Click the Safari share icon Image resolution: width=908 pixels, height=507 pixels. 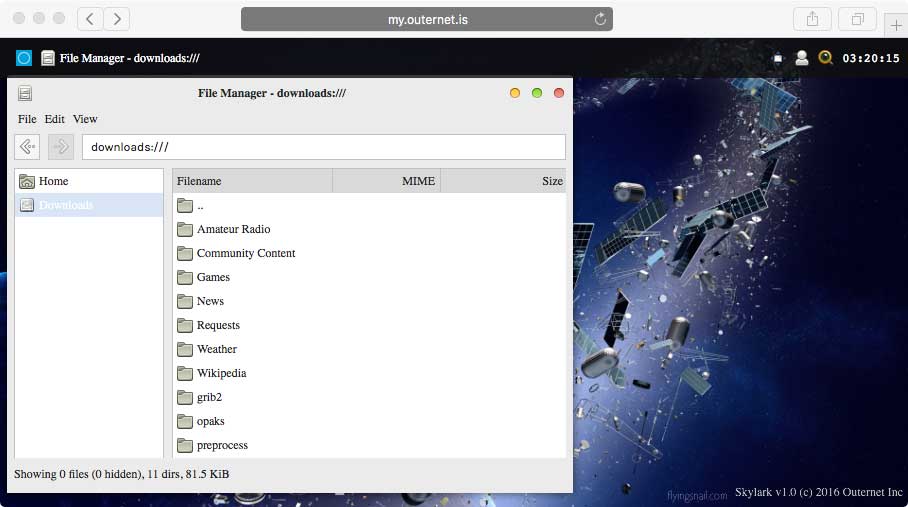click(x=812, y=19)
